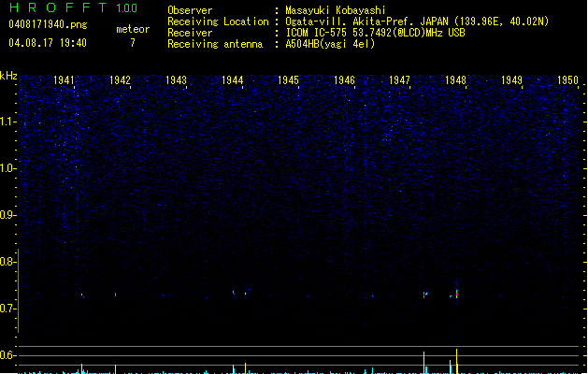588x374 pixels.
Task: Click the 1.0 kHz frequency label
Action: (7, 168)
